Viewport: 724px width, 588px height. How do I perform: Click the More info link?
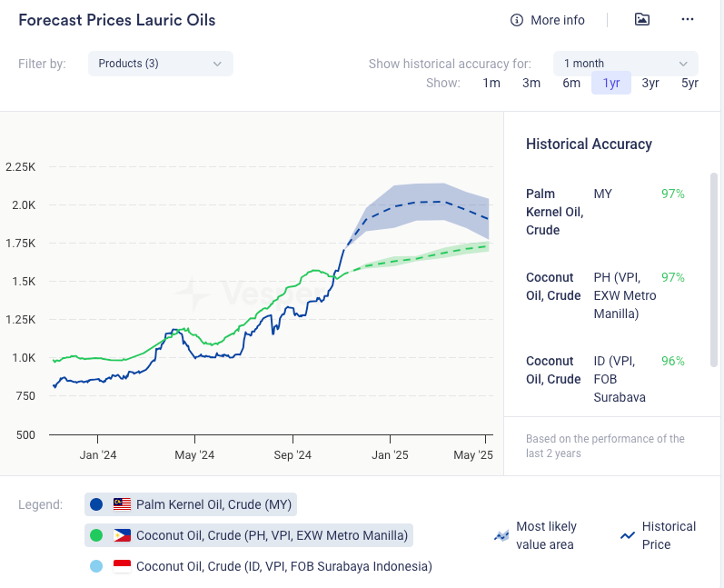pos(558,20)
